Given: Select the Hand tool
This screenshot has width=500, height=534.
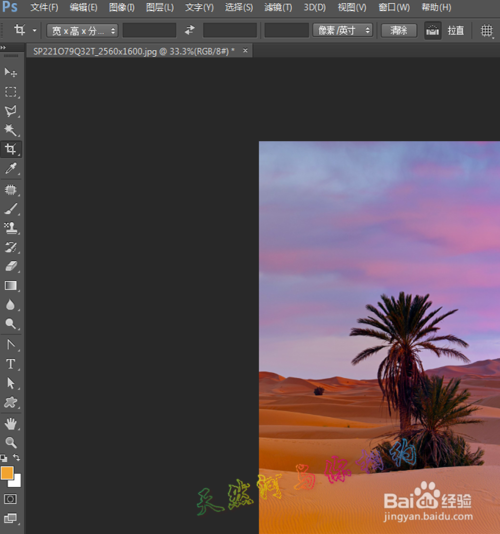Looking at the screenshot, I should point(11,424).
